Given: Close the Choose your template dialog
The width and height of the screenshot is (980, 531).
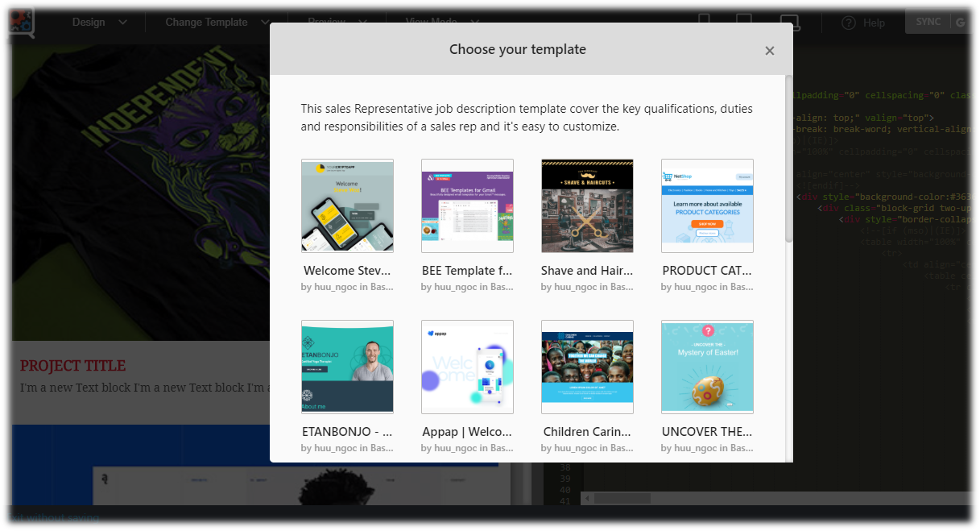Looking at the screenshot, I should [x=770, y=50].
